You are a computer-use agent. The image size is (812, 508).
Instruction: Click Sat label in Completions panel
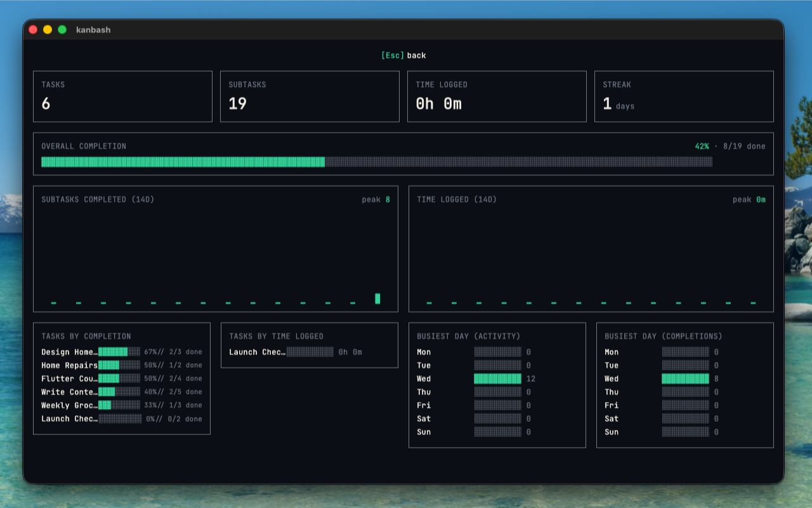612,418
